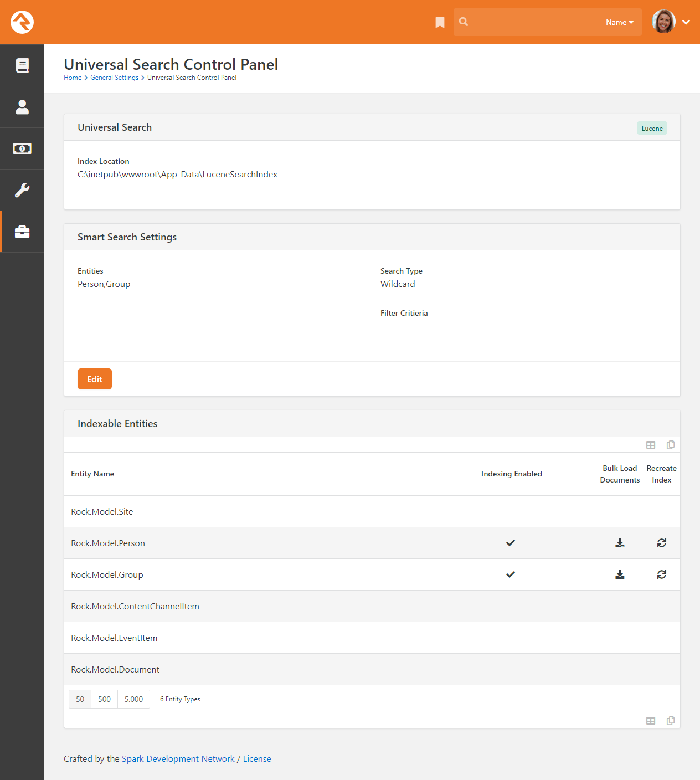Go to General Settings breadcrumb
Image resolution: width=700 pixels, height=780 pixels.
pos(115,78)
